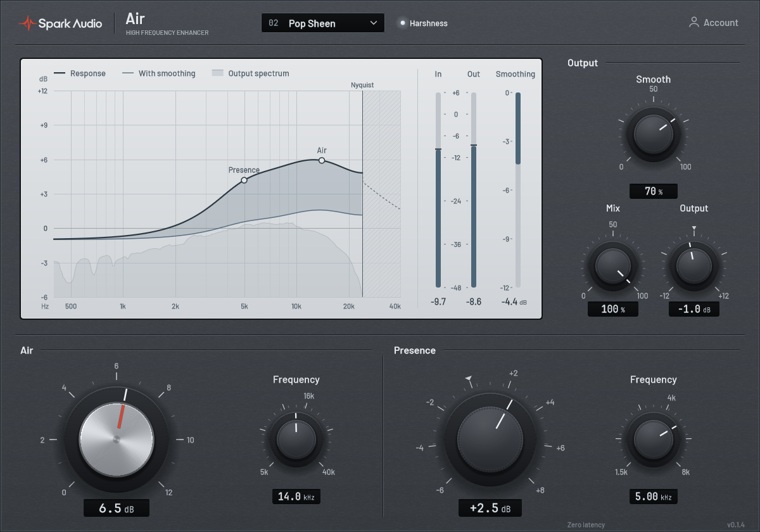
Task: Open the Pop Sheen preset dropdown
Action: click(x=322, y=23)
